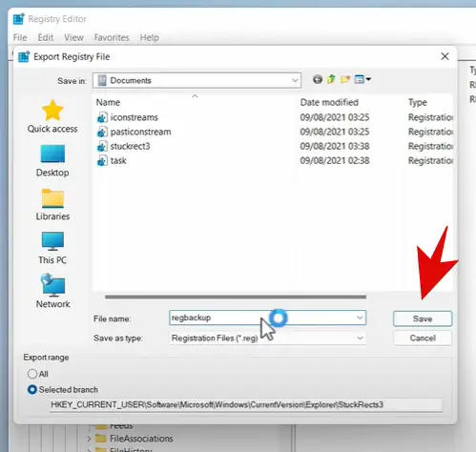The image size is (476, 452).
Task: Select the file named stuckrect3
Action: [x=130, y=147]
